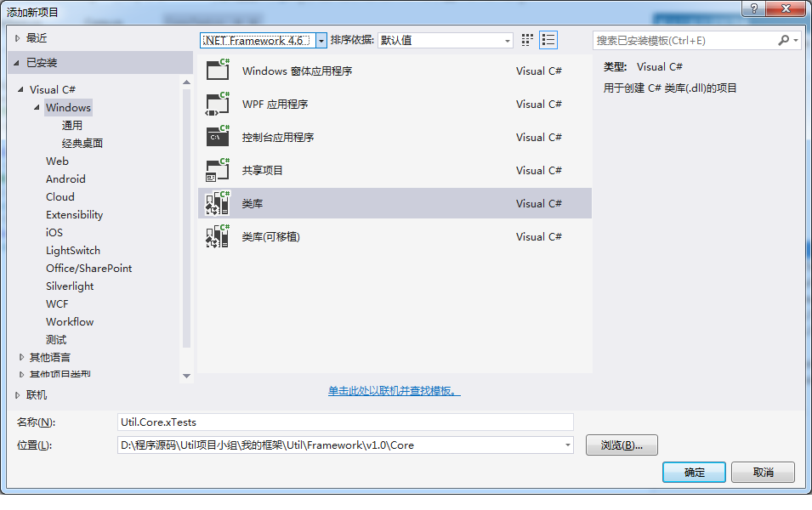
Task: Select the 控制台应用程序 template icon
Action: coord(218,137)
